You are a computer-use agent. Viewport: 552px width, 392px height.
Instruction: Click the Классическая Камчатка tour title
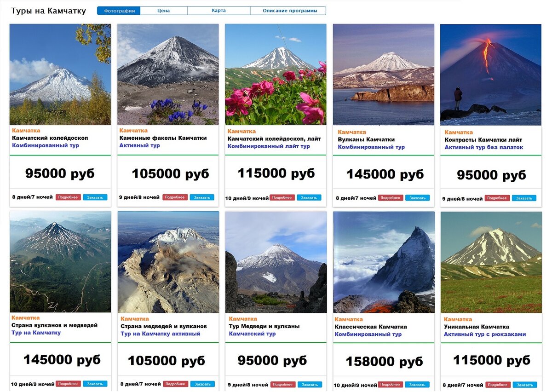pyautogui.click(x=371, y=327)
